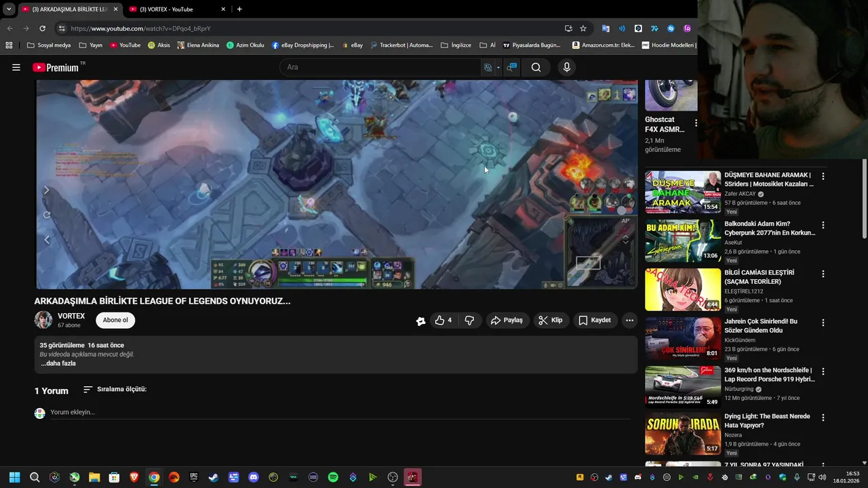Open options for Zafer AKCAY video

point(823,176)
